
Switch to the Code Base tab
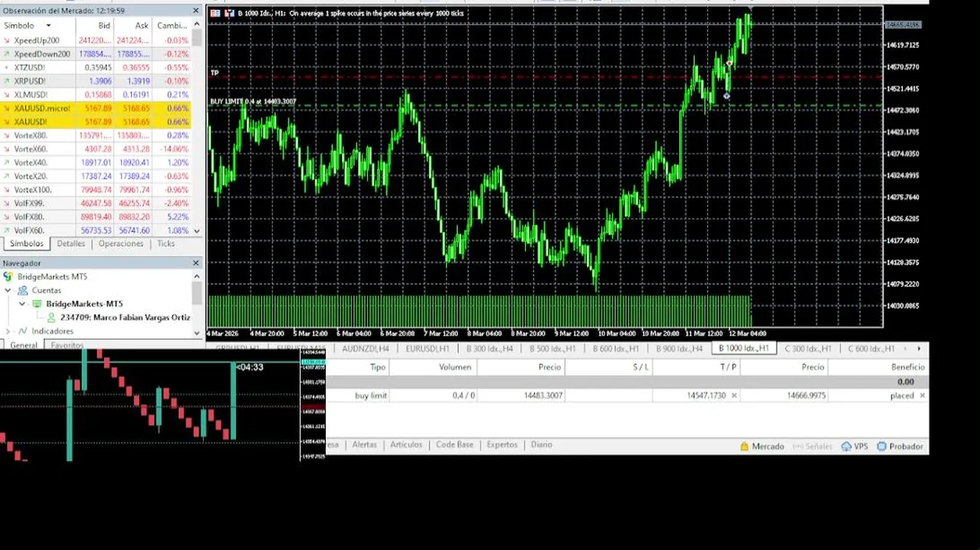coord(454,445)
